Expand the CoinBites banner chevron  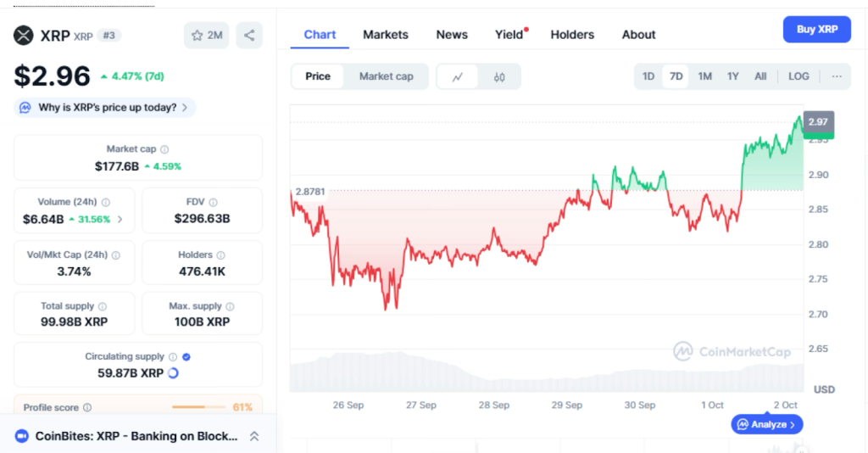[253, 436]
